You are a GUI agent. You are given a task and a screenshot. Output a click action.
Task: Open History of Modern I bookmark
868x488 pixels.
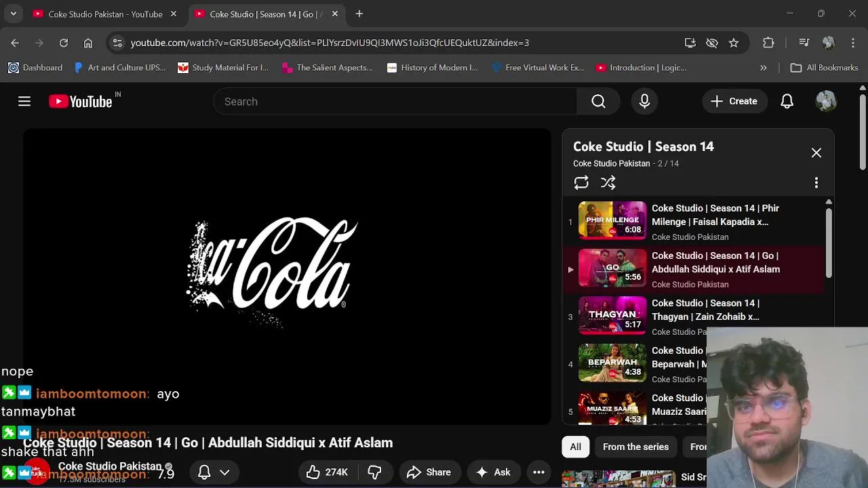tap(432, 68)
